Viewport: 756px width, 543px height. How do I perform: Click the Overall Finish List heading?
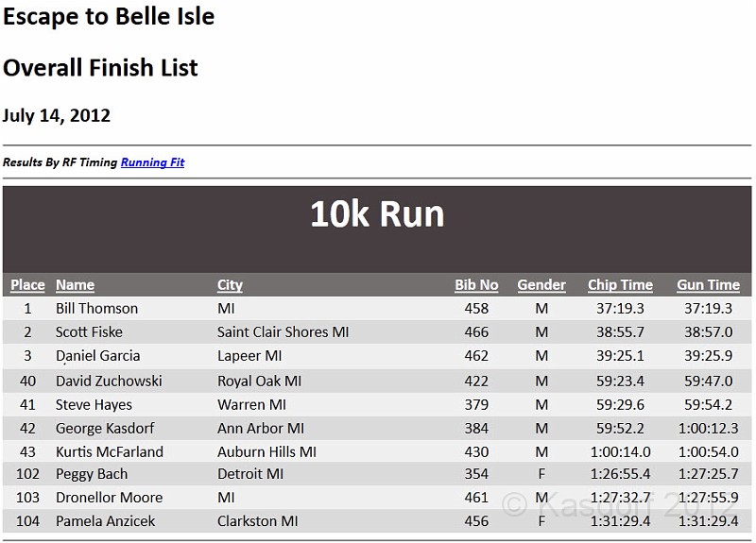coord(100,68)
